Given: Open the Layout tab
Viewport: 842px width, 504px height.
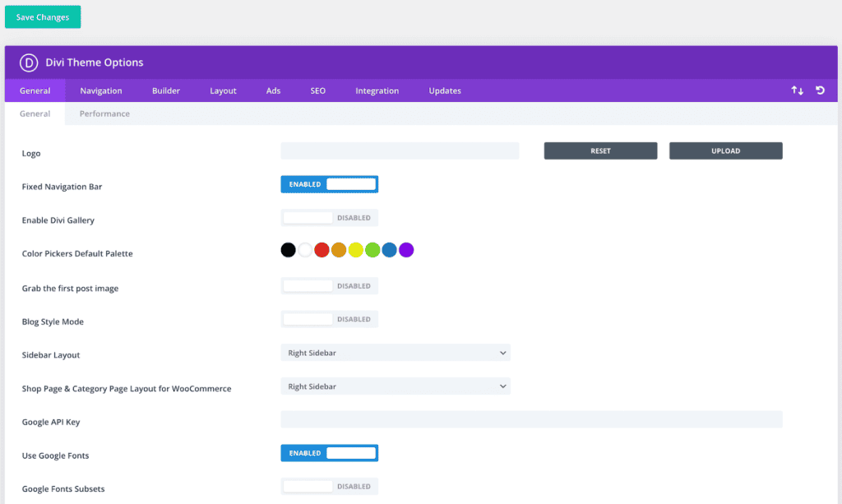Looking at the screenshot, I should click(x=223, y=90).
